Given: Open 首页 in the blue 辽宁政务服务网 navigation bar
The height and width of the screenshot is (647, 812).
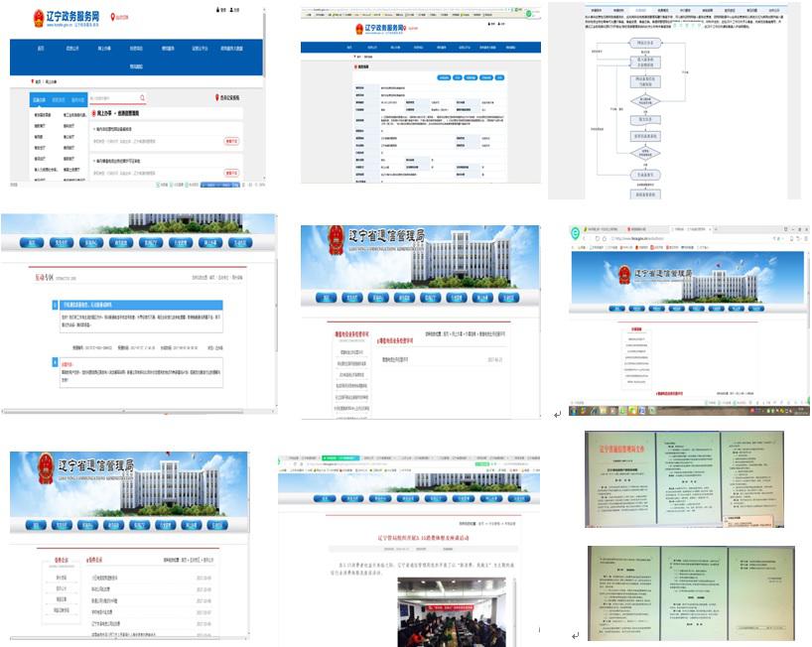Looking at the screenshot, I should tap(41, 49).
